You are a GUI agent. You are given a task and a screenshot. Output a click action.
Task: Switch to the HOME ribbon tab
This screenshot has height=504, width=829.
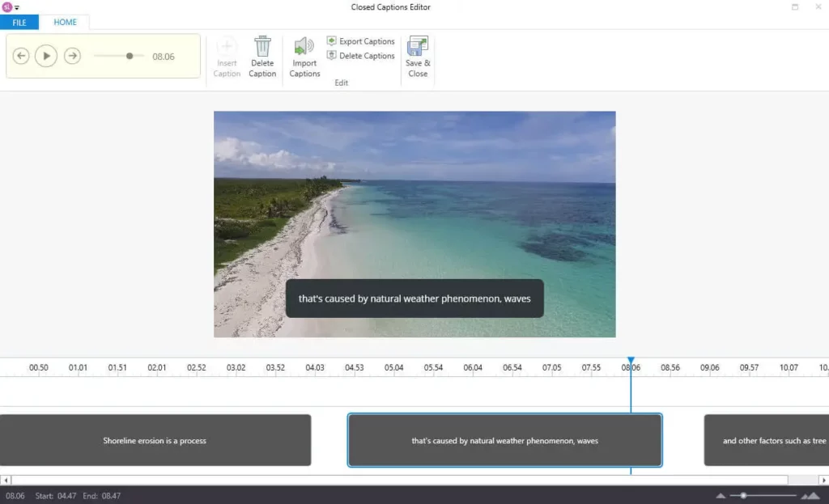coord(66,23)
